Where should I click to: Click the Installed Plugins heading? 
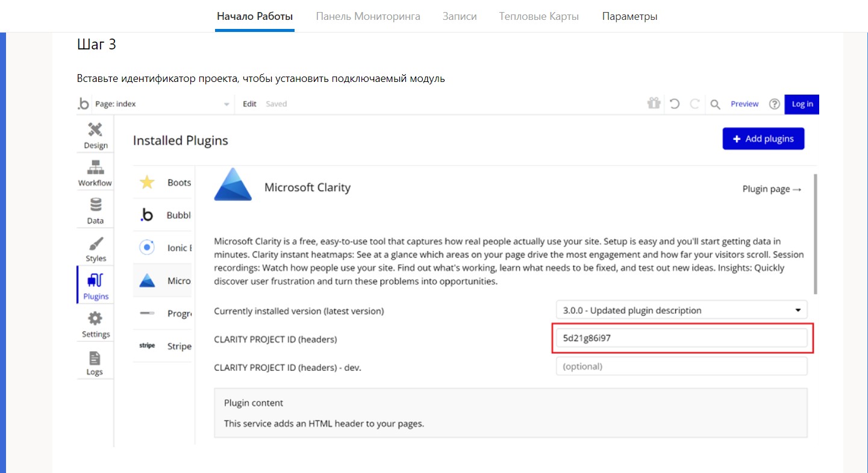coord(181,140)
